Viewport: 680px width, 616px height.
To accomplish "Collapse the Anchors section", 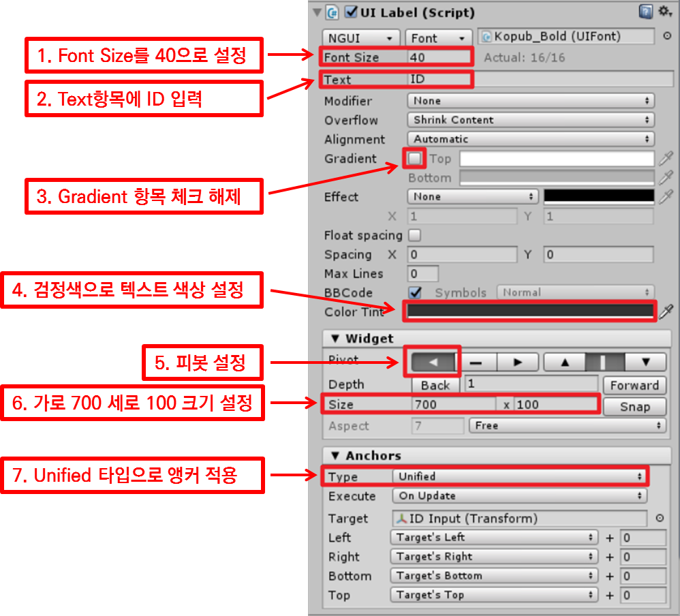I will pyautogui.click(x=335, y=455).
